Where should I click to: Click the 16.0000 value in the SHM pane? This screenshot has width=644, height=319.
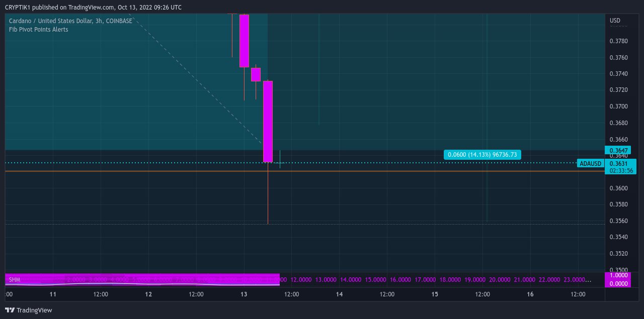click(400, 279)
